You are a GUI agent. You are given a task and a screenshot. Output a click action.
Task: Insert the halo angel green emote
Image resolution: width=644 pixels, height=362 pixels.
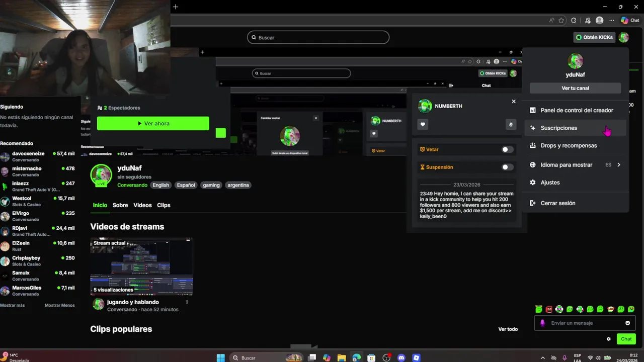539,309
